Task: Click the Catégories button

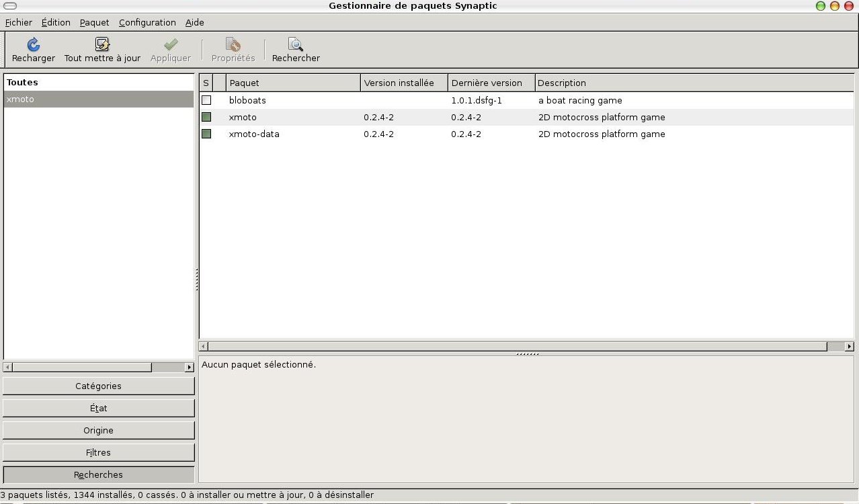Action: (x=99, y=386)
